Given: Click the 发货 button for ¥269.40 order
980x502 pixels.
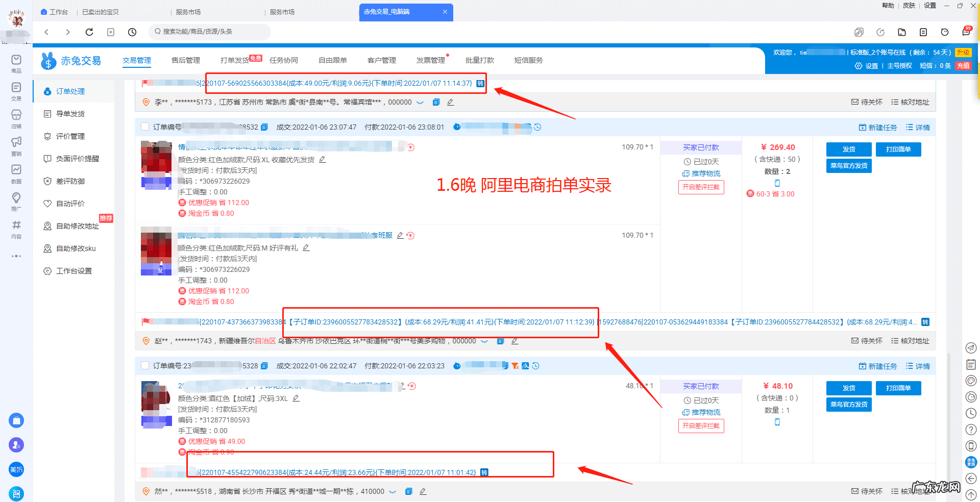Looking at the screenshot, I should pos(849,149).
